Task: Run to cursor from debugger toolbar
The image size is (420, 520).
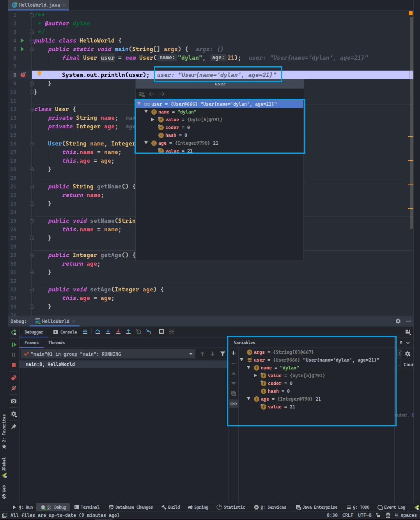Action: coord(149,332)
